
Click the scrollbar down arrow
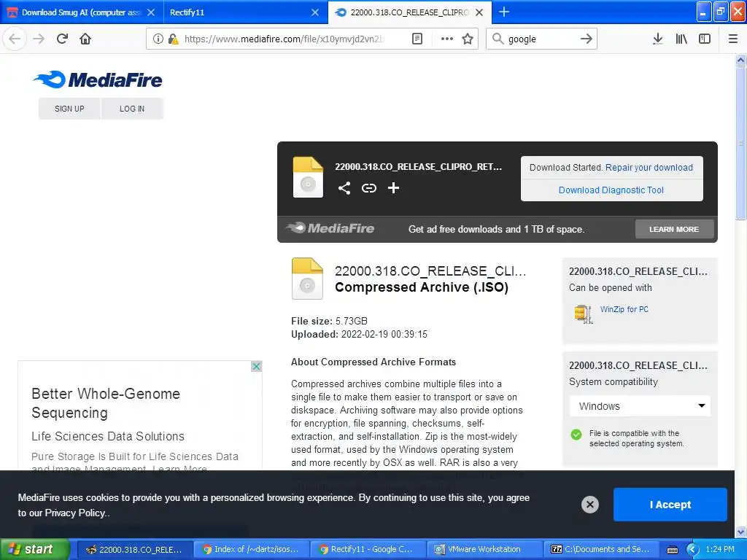tap(740, 532)
